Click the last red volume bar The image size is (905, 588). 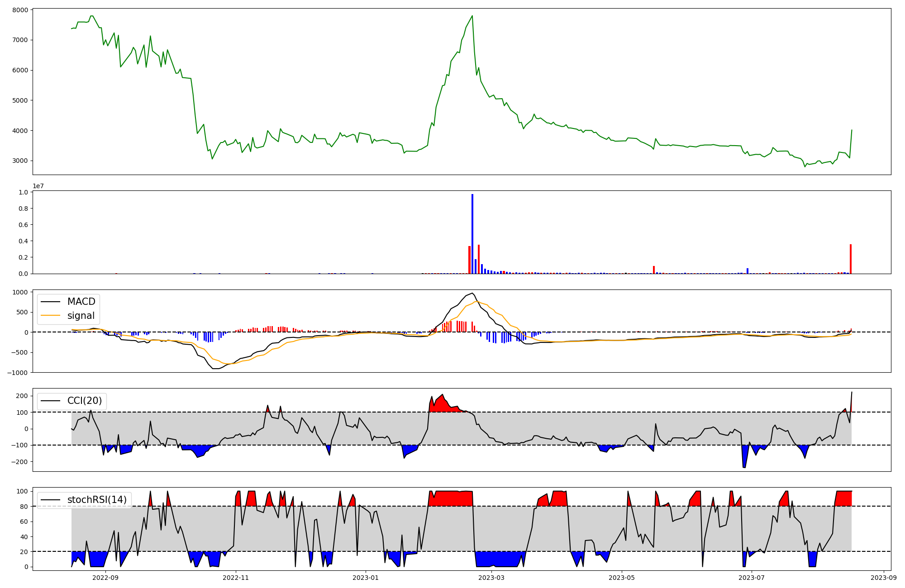point(851,259)
